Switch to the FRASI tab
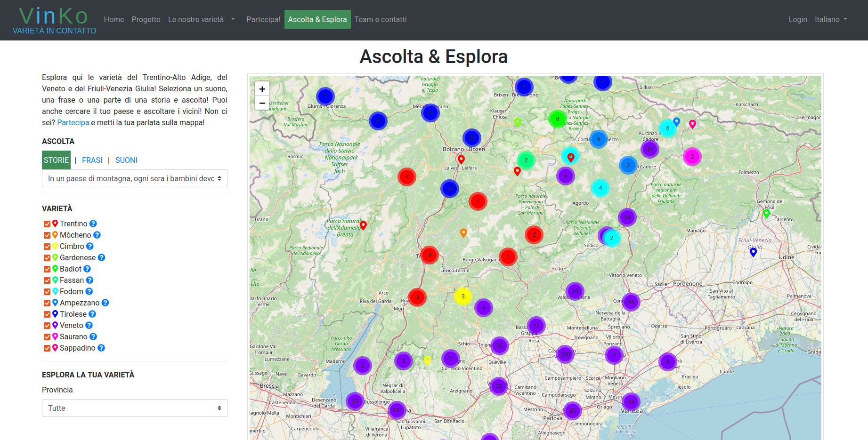Viewport: 868px width, 440px height. point(92,160)
